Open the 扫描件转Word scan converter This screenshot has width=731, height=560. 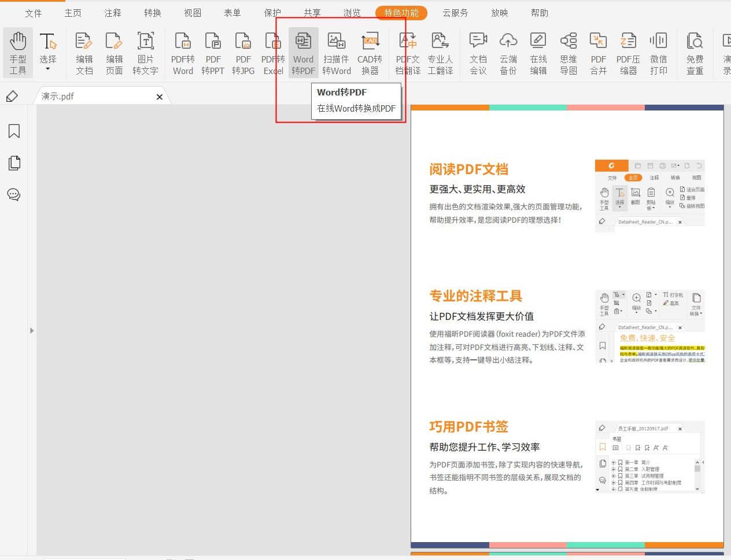click(336, 52)
